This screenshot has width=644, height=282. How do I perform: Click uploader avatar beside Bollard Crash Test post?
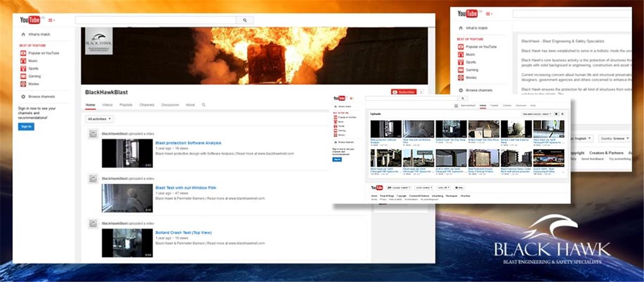93,223
